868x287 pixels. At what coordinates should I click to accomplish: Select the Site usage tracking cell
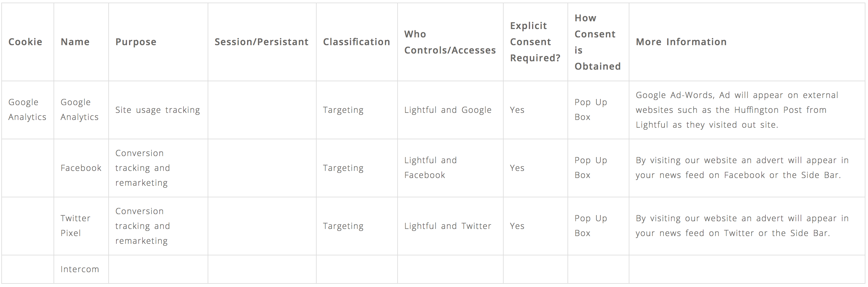pyautogui.click(x=157, y=110)
